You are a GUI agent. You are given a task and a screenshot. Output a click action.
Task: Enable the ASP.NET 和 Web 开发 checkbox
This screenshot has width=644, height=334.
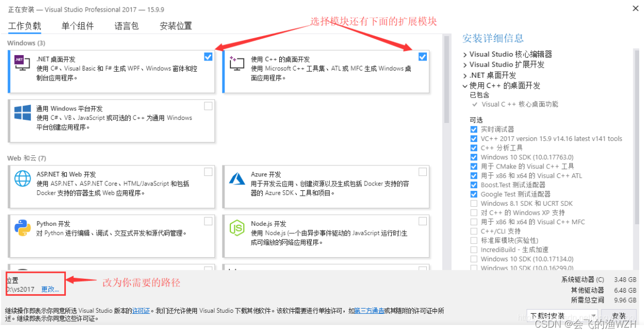coord(208,172)
